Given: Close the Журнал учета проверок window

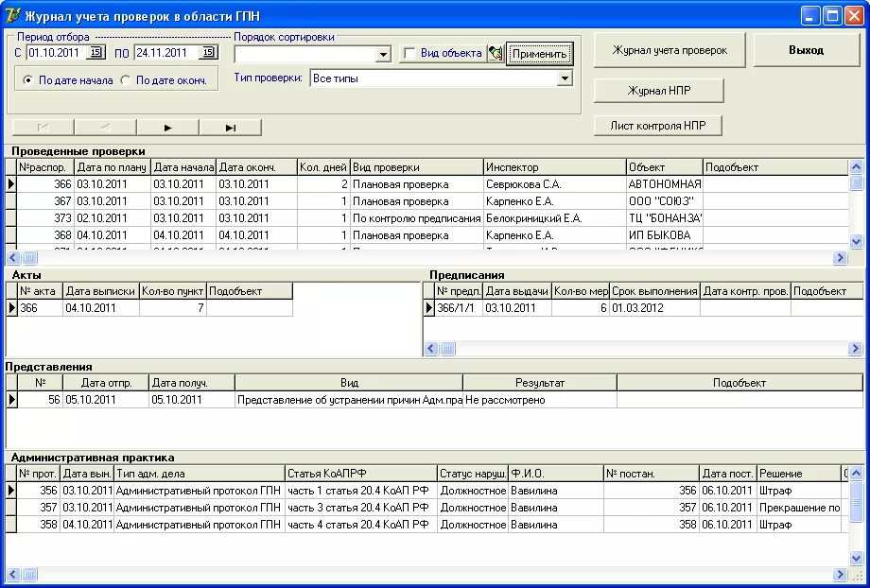Looking at the screenshot, I should tap(854, 15).
